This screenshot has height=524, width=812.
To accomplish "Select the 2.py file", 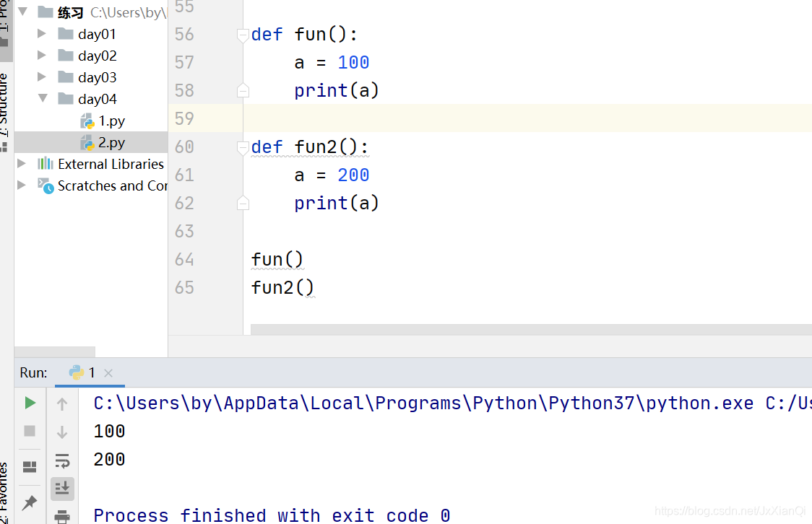I will click(91, 142).
